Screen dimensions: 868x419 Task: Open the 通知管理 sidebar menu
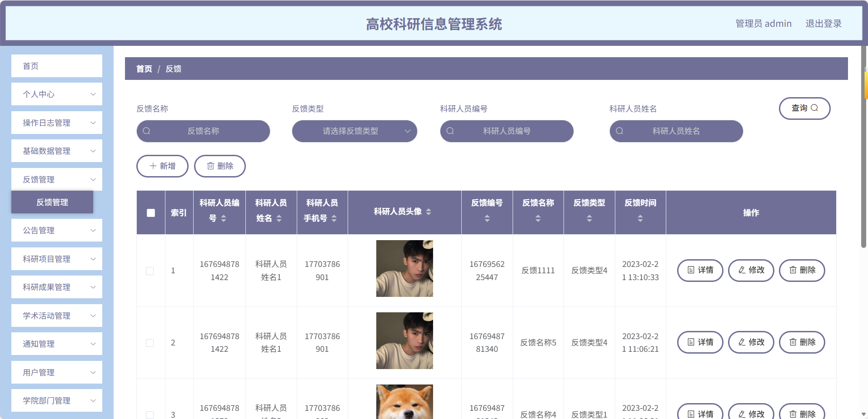57,344
